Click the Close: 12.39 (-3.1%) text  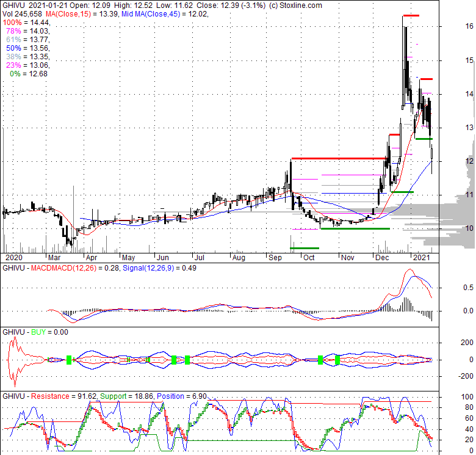point(231,5)
